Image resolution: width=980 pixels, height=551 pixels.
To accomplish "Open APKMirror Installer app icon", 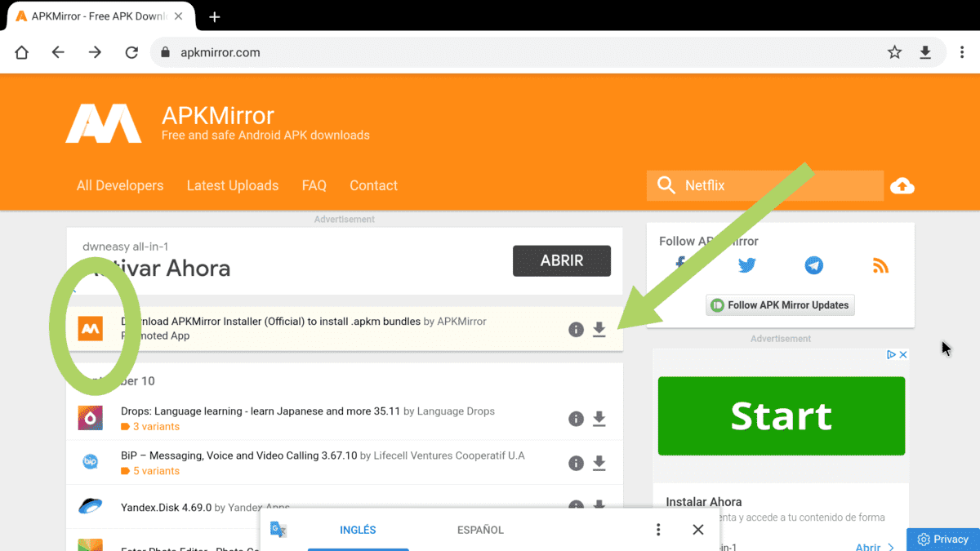I will pyautogui.click(x=91, y=328).
